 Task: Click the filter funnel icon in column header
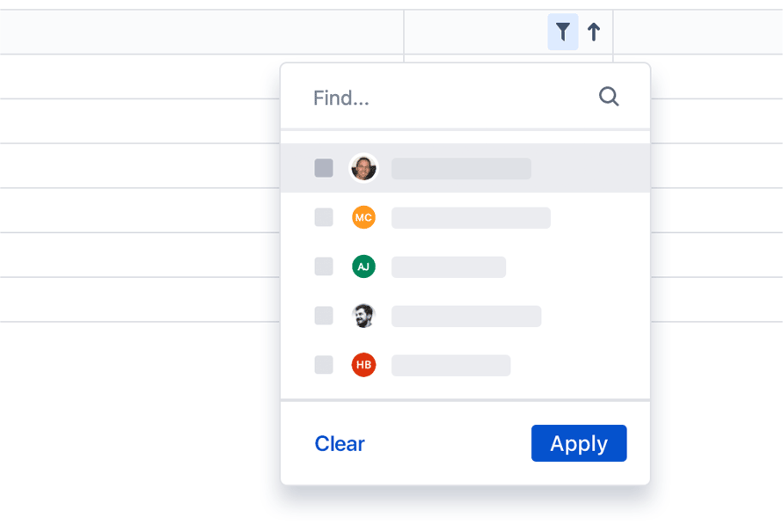563,32
